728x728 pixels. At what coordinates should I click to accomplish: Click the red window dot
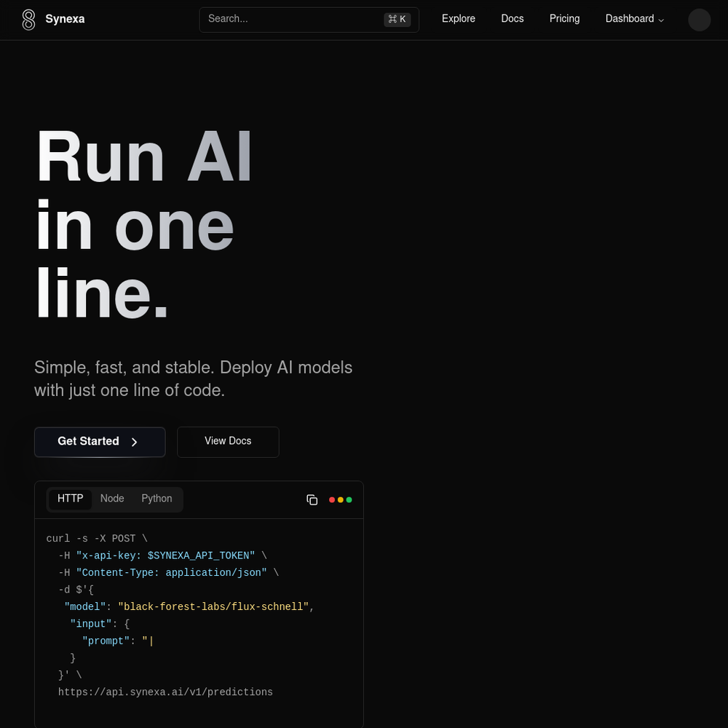pyautogui.click(x=331, y=499)
